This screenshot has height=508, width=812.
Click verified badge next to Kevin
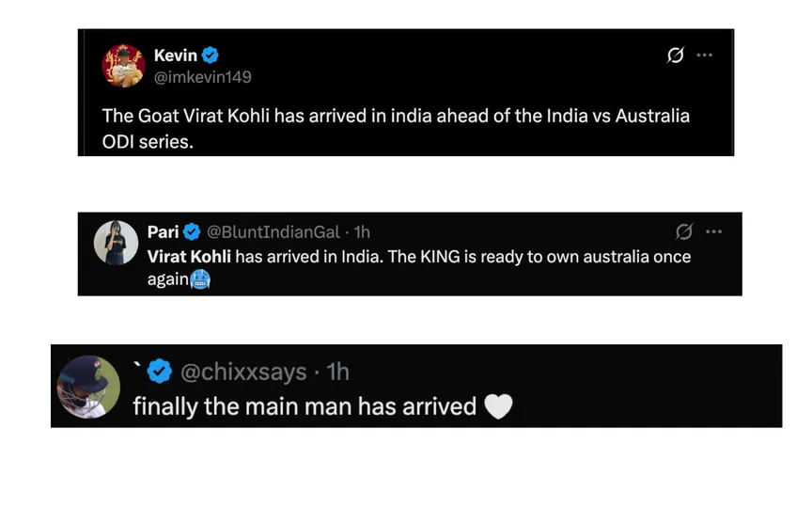pyautogui.click(x=211, y=56)
